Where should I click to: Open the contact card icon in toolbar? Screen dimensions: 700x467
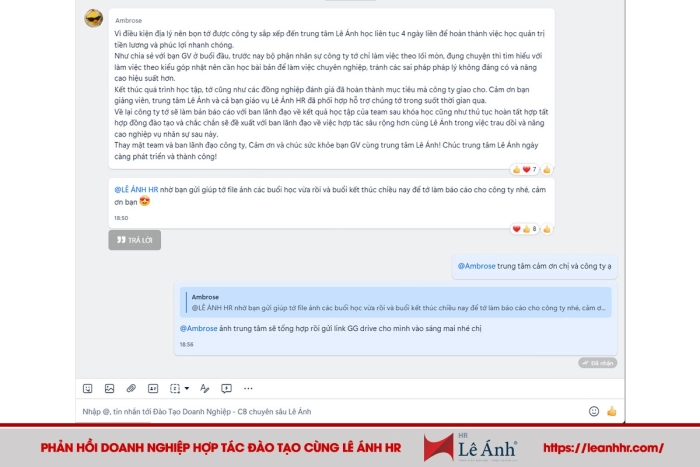tap(153, 388)
